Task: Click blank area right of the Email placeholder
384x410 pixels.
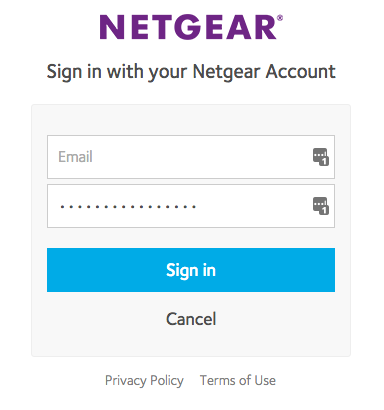Action: pyautogui.click(x=200, y=157)
